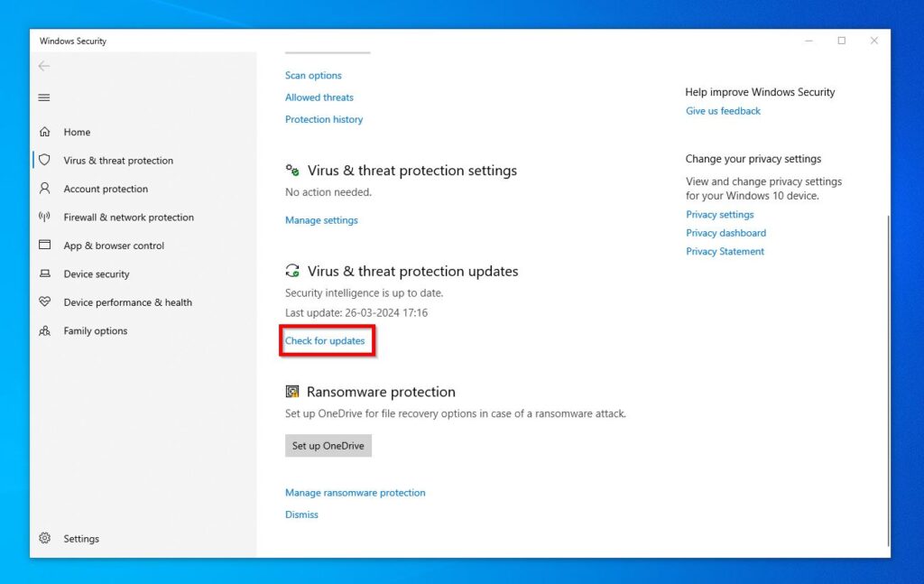The image size is (924, 584).
Task: View Allowed threats
Action: pos(319,97)
